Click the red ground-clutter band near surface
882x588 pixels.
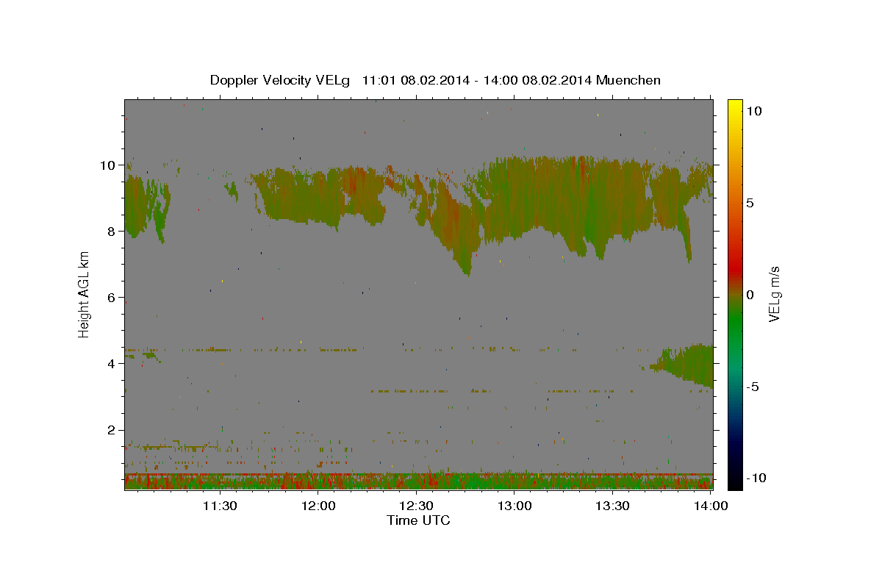click(x=418, y=475)
